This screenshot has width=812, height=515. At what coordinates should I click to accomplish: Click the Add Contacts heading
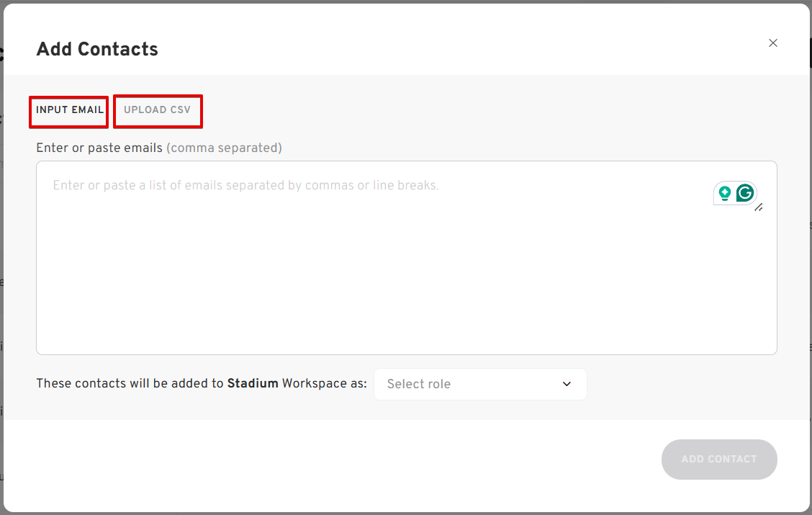97,49
